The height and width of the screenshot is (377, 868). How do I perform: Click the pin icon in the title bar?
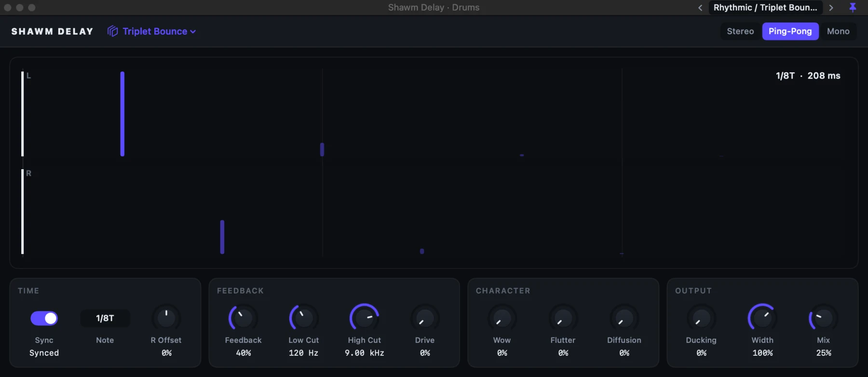tap(853, 7)
